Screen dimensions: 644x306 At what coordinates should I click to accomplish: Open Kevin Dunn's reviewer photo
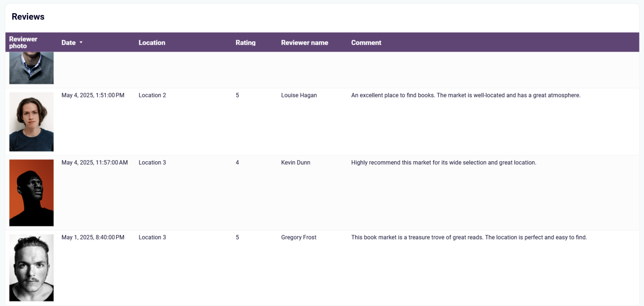32,193
